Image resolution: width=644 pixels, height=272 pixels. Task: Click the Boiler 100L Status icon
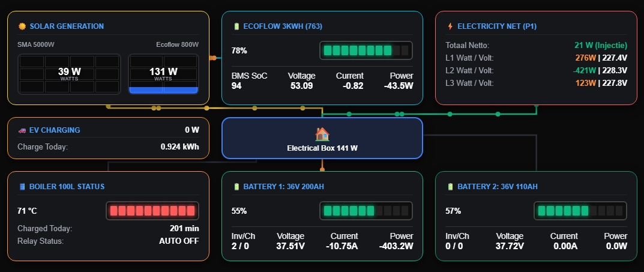[22, 187]
